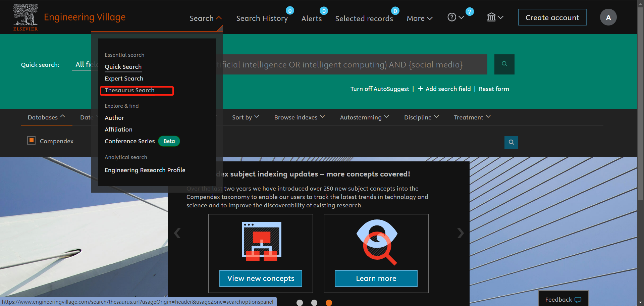The width and height of the screenshot is (644, 306).
Task: Choose Thesaurus Search from the menu
Action: tap(129, 90)
